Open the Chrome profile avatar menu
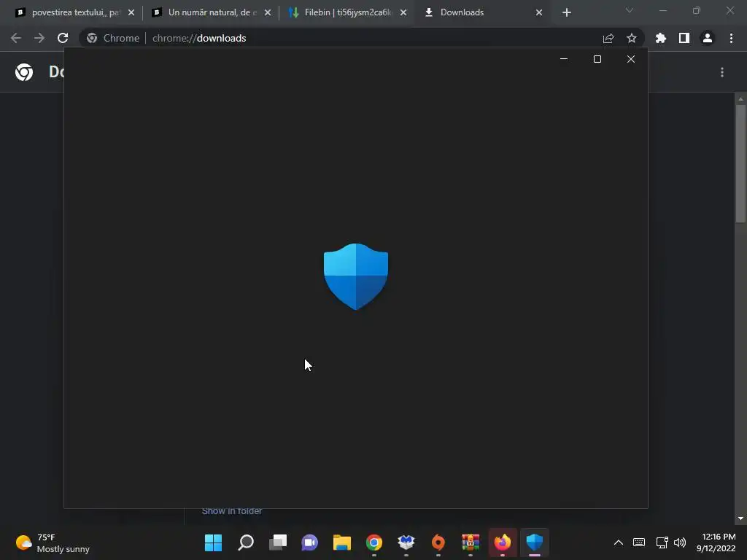Image resolution: width=747 pixels, height=560 pixels. 708,38
